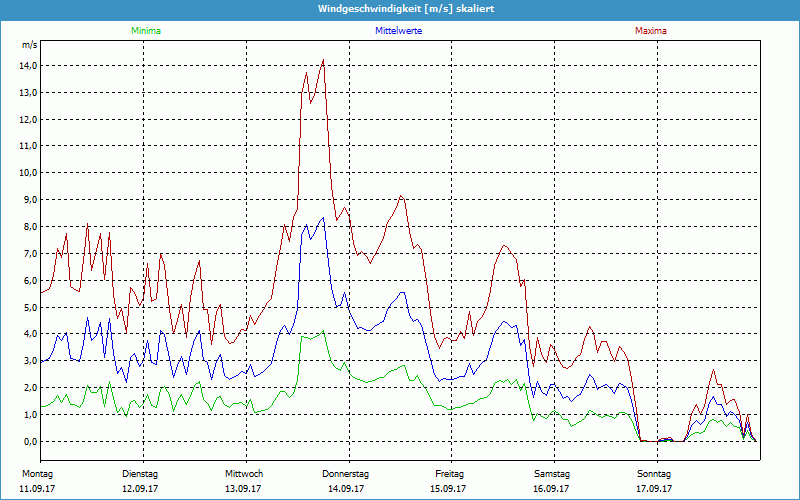Click the date 17.09.17
800x500 pixels.
click(x=654, y=489)
